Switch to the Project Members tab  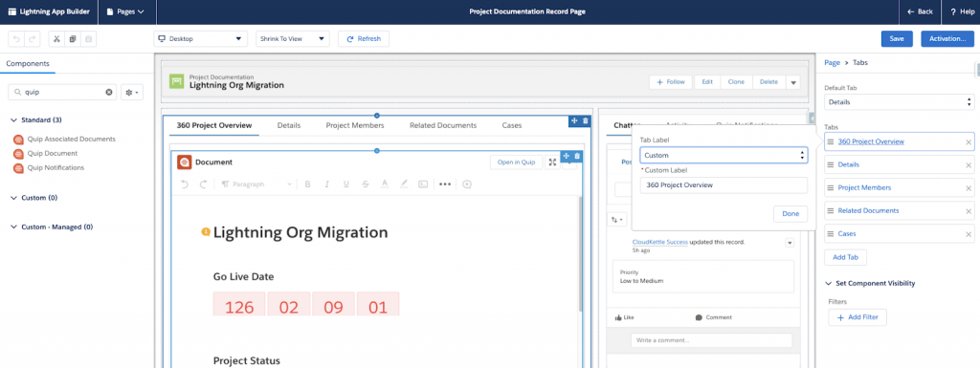tap(355, 125)
